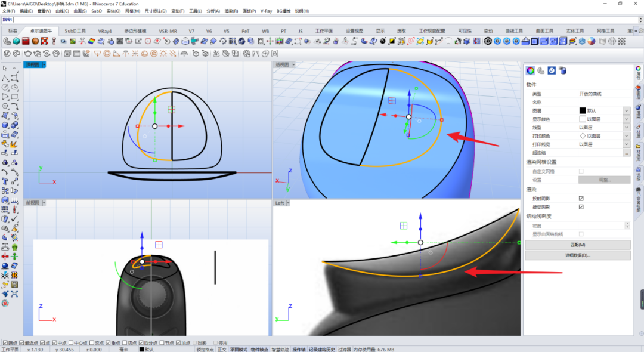Enable the 中心点 object snap checkbox
Viewport: 644px width, 352px height.
click(71, 342)
